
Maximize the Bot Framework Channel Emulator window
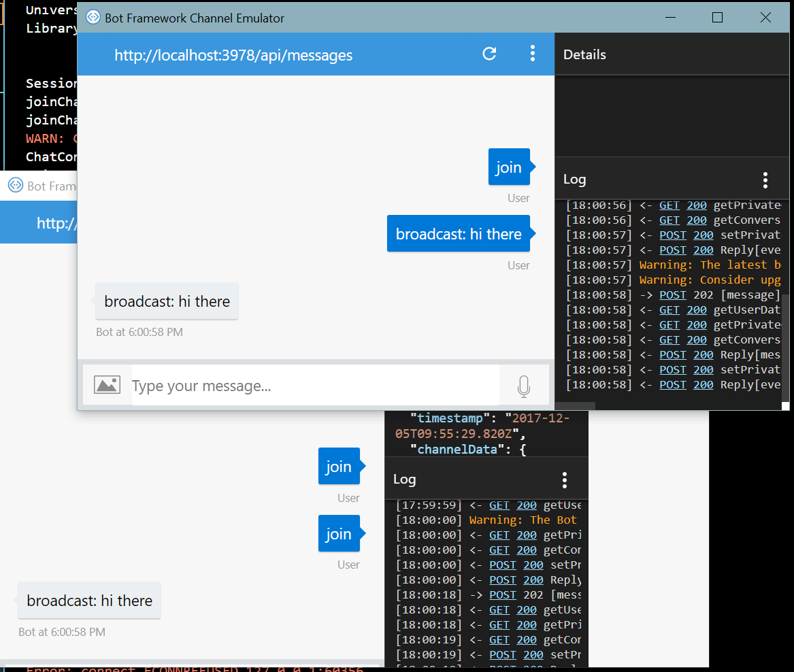[x=717, y=18]
